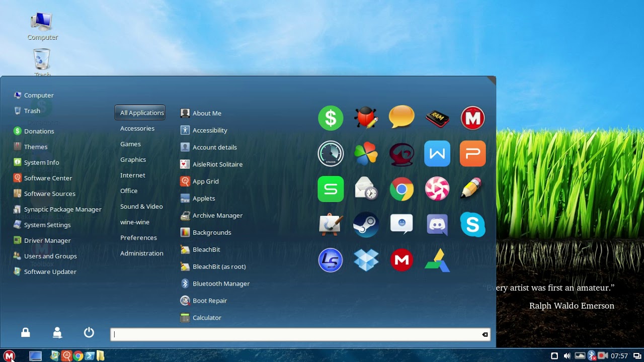Launch the yellow pencil editor icon
The image size is (644, 362).
point(472,189)
